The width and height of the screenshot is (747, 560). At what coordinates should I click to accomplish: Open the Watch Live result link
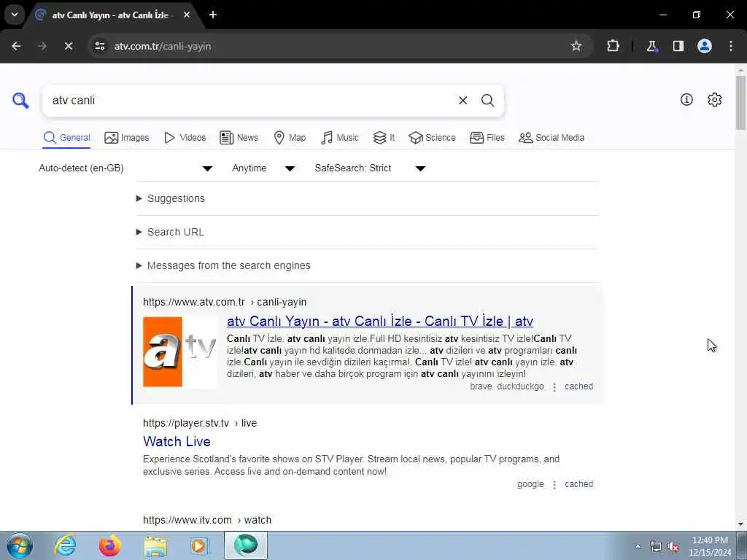pyautogui.click(x=177, y=441)
